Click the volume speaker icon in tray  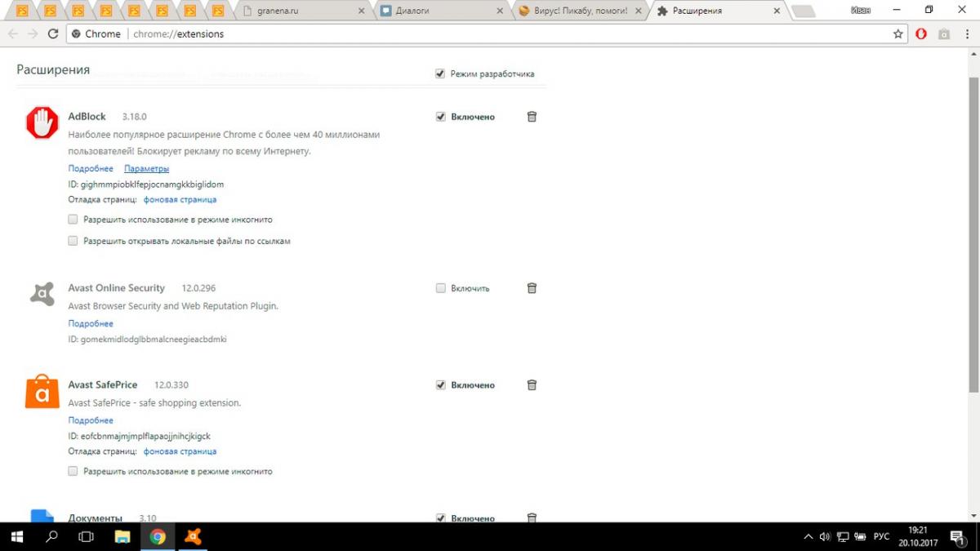(x=825, y=537)
